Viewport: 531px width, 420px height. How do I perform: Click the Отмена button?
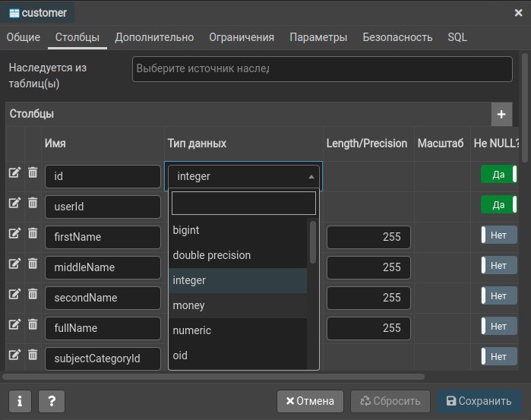[310, 401]
